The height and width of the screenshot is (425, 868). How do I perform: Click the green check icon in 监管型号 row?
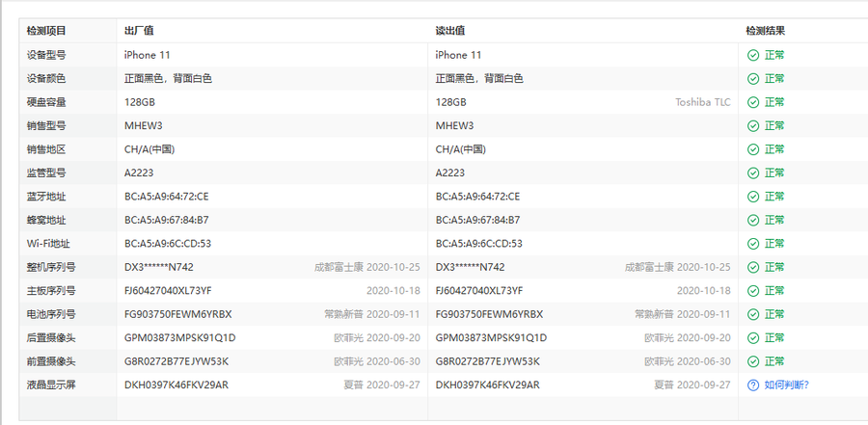(753, 173)
